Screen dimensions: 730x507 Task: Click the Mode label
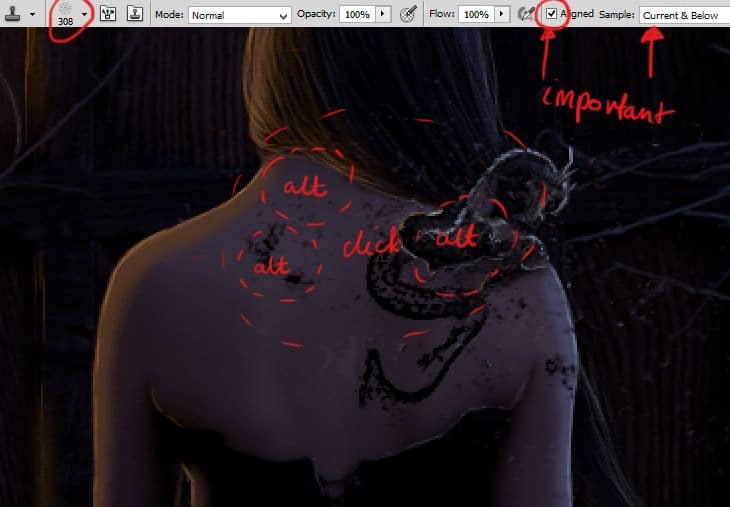coord(167,16)
